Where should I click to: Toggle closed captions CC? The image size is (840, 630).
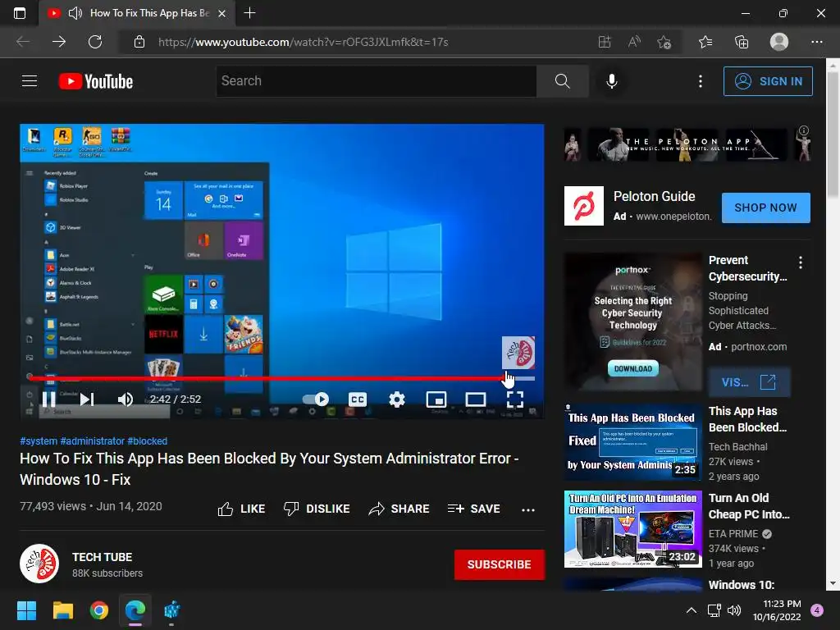coord(358,399)
